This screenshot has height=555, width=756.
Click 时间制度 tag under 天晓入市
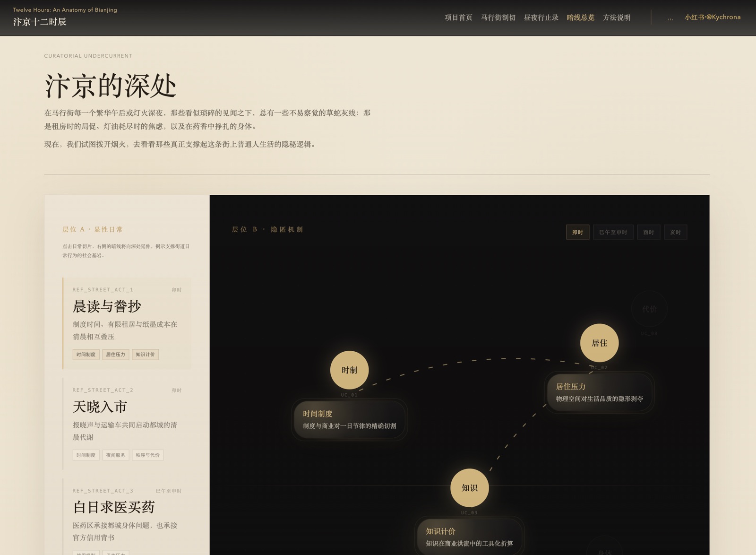point(86,455)
